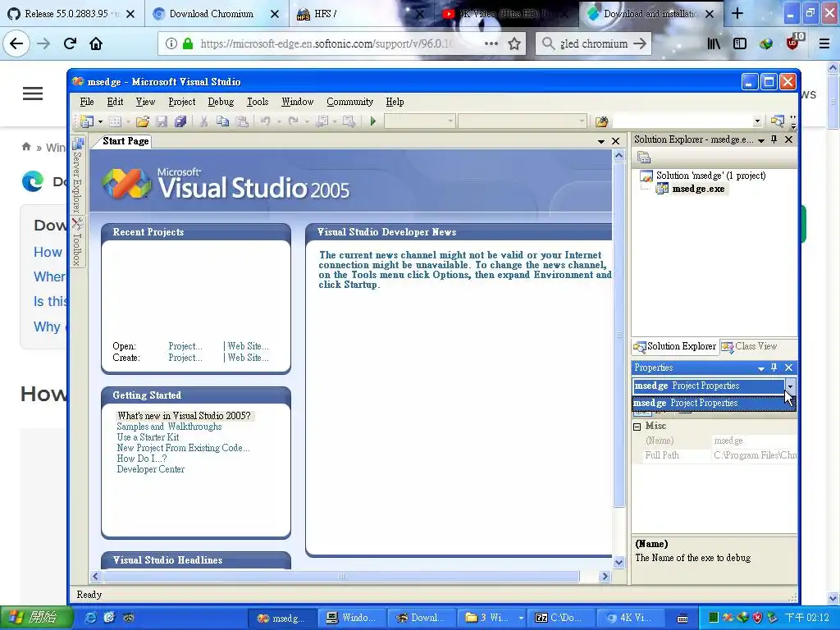This screenshot has width=840, height=630.
Task: Open the File menu
Action: pos(87,102)
